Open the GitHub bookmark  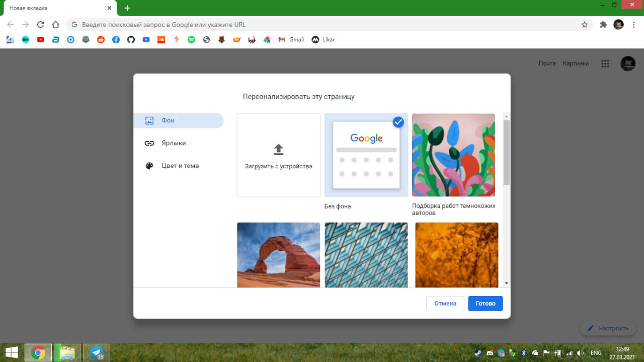131,40
